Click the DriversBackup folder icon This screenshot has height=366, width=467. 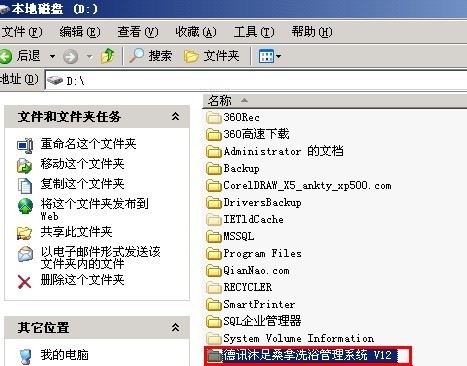click(x=214, y=203)
